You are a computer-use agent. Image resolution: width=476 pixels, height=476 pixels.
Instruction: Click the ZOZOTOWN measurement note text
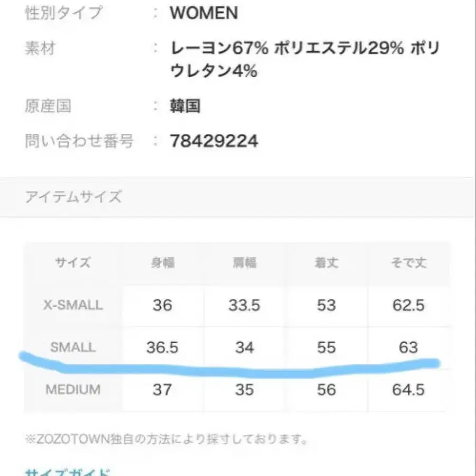pyautogui.click(x=167, y=438)
